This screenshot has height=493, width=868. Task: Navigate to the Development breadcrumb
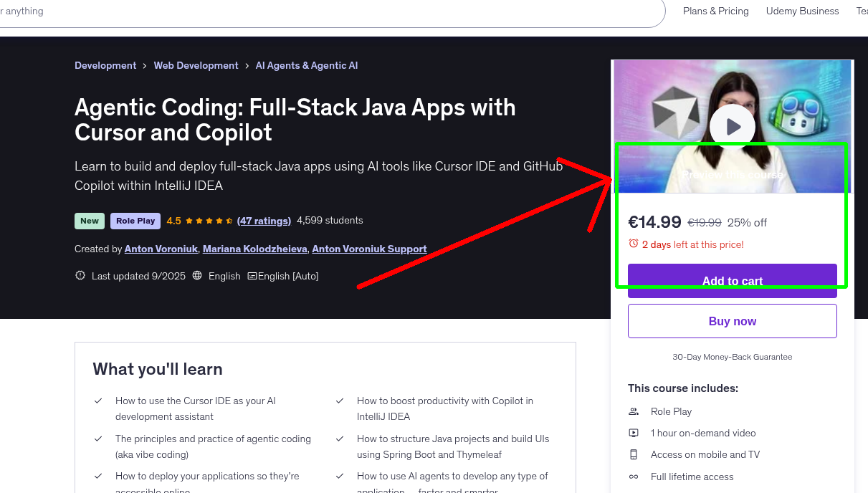[x=105, y=65]
